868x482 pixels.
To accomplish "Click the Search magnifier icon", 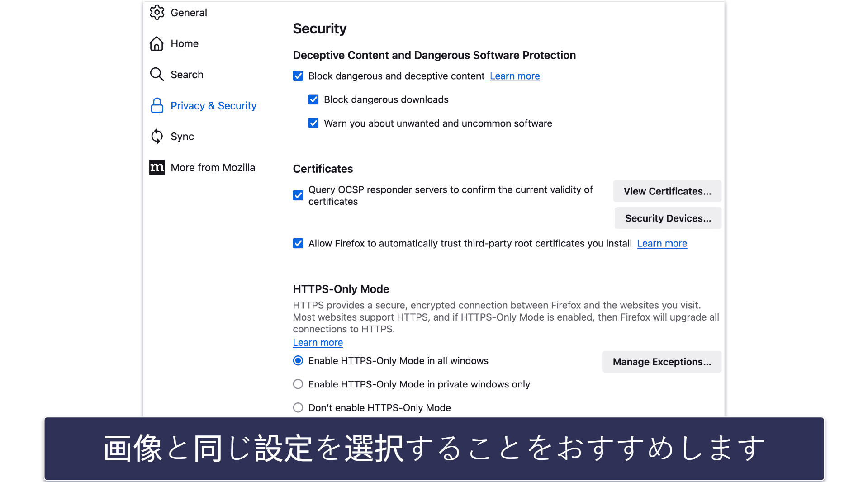I will (157, 74).
